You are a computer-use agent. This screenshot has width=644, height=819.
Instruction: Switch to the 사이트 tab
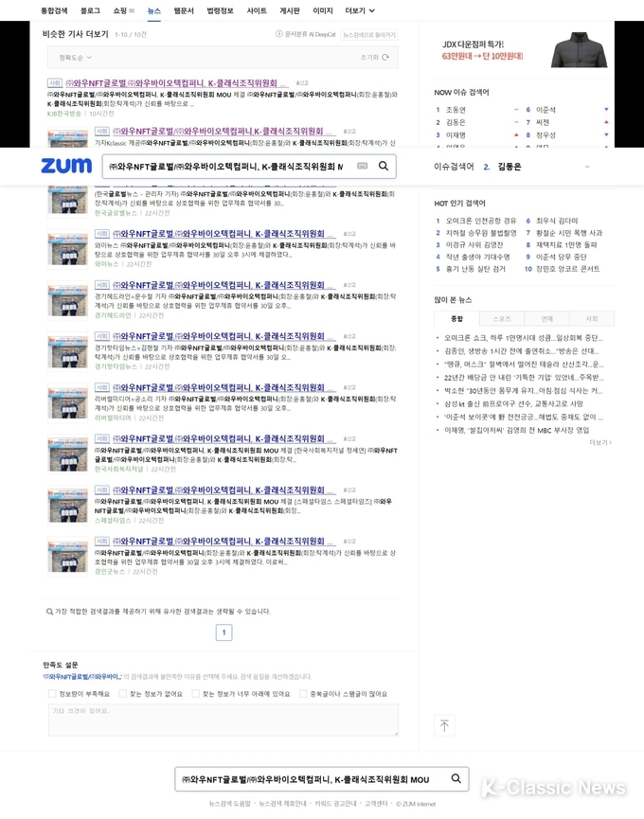point(257,10)
